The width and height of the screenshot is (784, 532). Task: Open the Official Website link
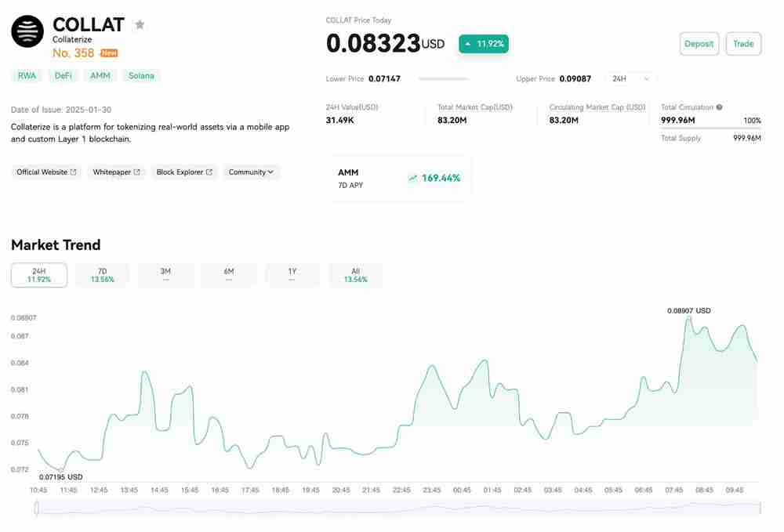46,172
